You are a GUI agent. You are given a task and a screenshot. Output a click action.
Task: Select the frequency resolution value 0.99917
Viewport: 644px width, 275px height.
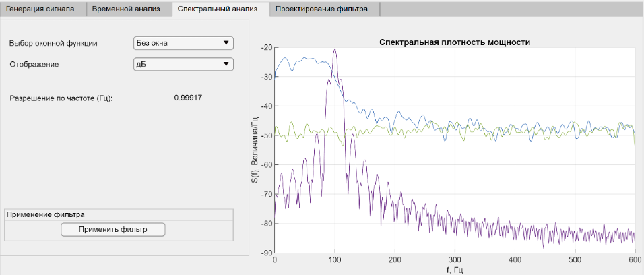coord(188,98)
